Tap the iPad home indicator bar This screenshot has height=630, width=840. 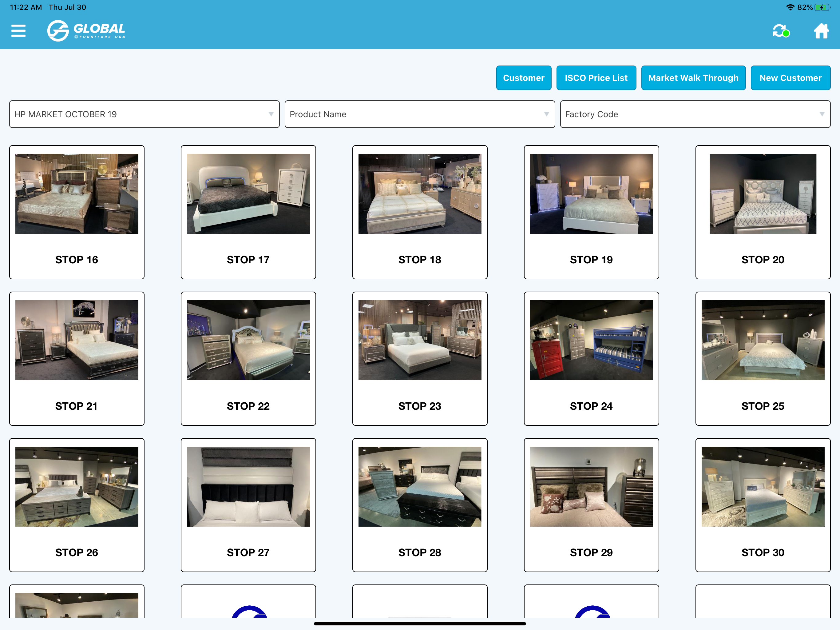click(x=420, y=623)
